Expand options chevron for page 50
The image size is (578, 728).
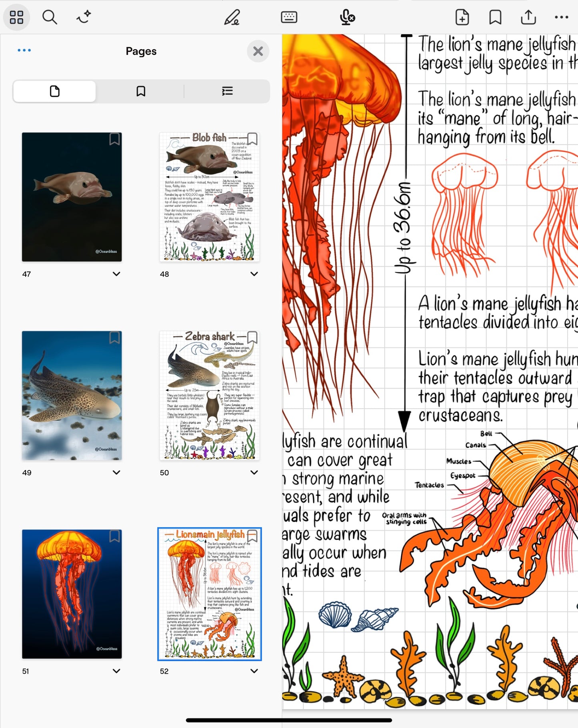click(254, 472)
